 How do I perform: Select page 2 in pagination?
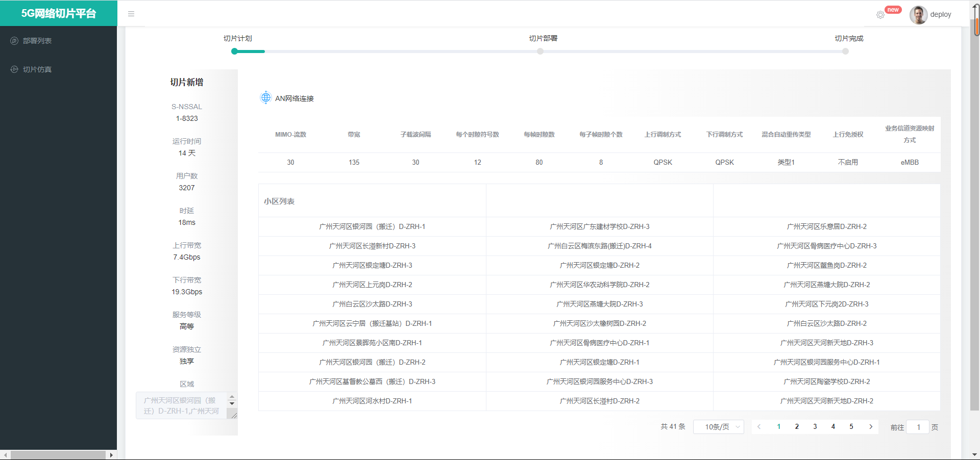click(x=797, y=427)
